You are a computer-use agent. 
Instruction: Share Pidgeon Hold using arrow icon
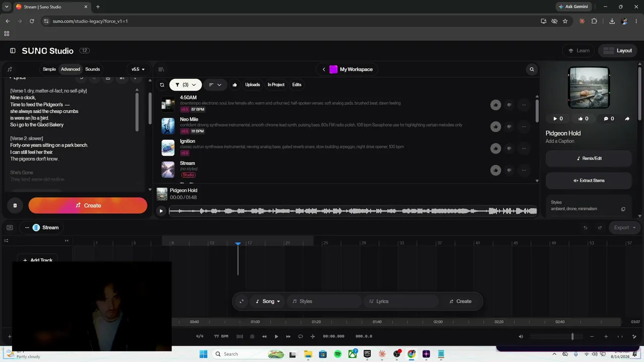pyautogui.click(x=627, y=119)
